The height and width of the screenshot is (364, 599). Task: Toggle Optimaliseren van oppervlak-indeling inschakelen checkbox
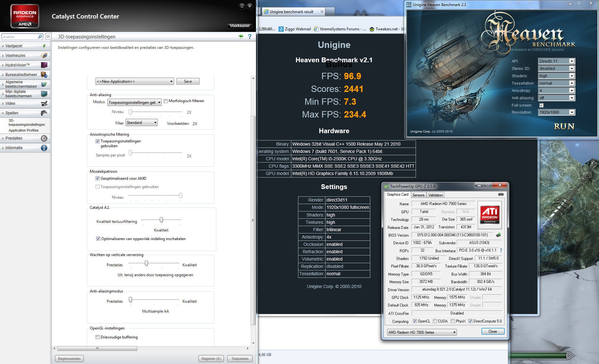(x=98, y=239)
